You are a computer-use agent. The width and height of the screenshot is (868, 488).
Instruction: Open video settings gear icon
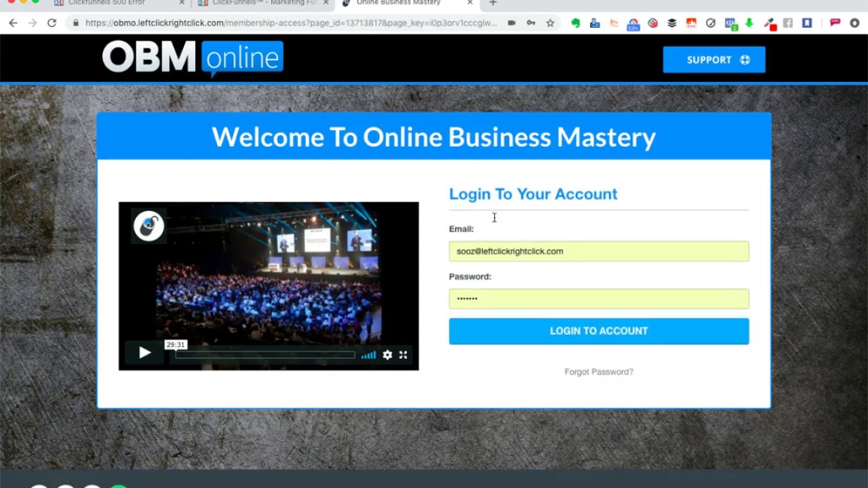[x=387, y=354]
